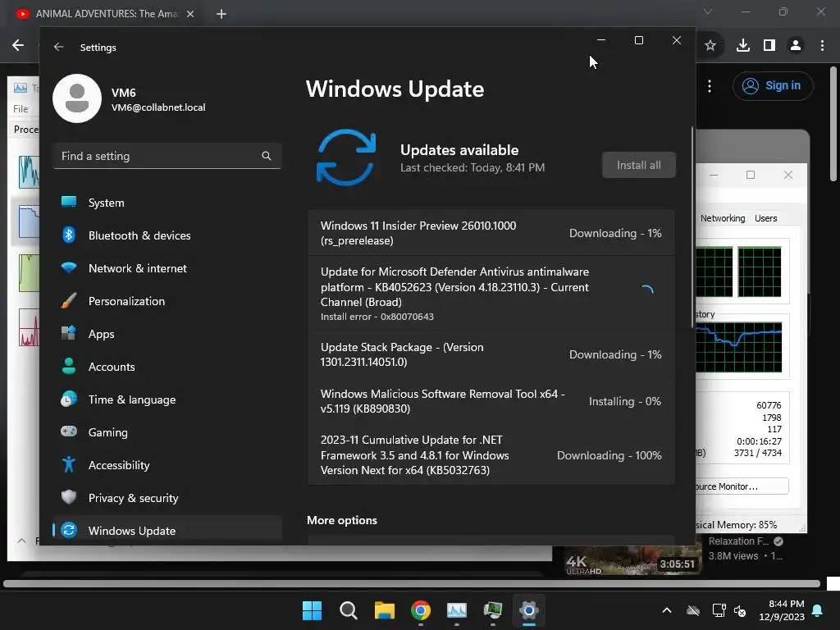Screen dimensions: 840x630
Task: Click the search magnifier in Find a setting
Action: coord(267,156)
